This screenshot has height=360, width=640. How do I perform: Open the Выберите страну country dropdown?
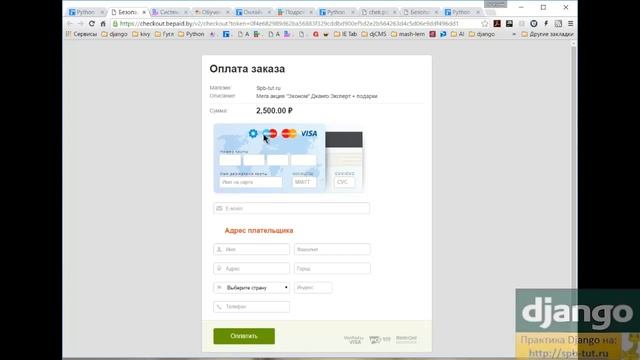click(251, 288)
